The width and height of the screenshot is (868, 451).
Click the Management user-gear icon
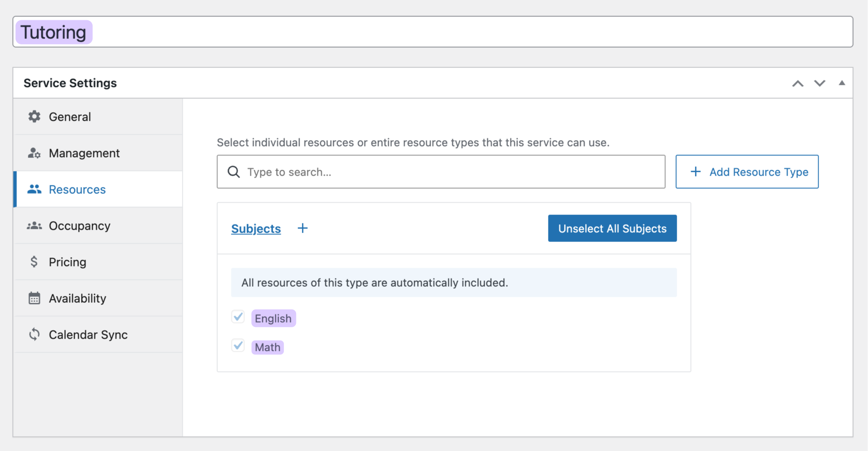[x=34, y=153]
